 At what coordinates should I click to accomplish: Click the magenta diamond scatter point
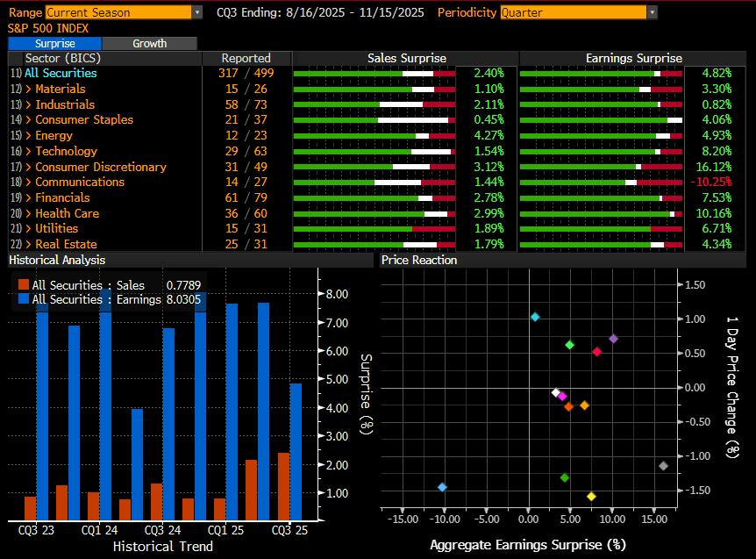pos(562,397)
